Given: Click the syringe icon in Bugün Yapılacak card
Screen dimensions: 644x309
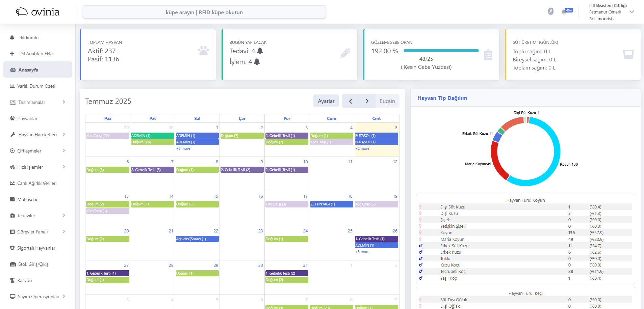Looking at the screenshot, I should tap(345, 53).
